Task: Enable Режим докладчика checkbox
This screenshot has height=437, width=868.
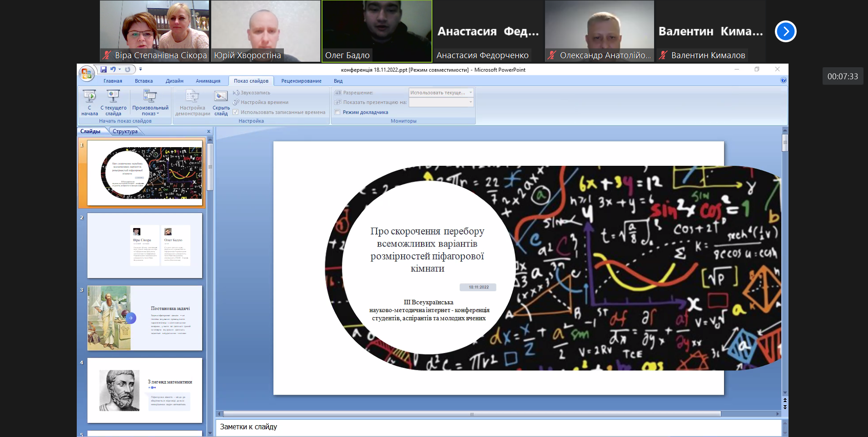Action: (x=337, y=112)
